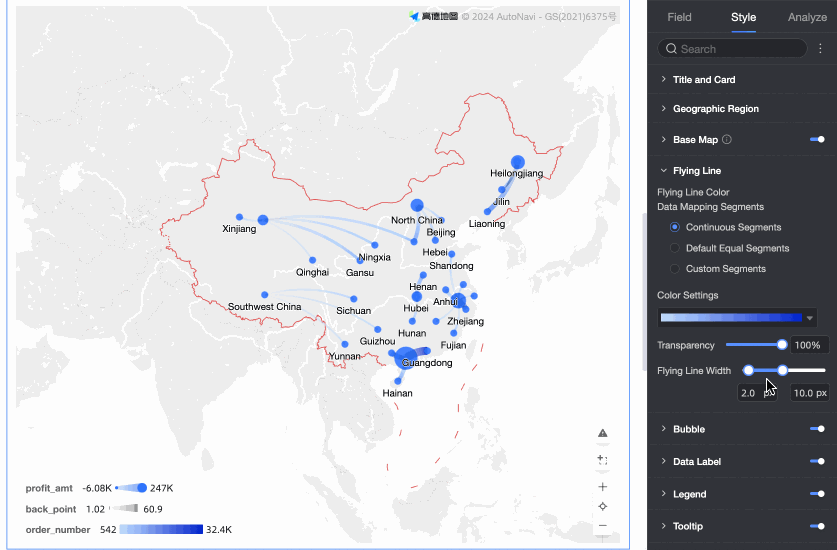Expand the Geographic Region section
This screenshot has width=837, height=550.
point(664,108)
